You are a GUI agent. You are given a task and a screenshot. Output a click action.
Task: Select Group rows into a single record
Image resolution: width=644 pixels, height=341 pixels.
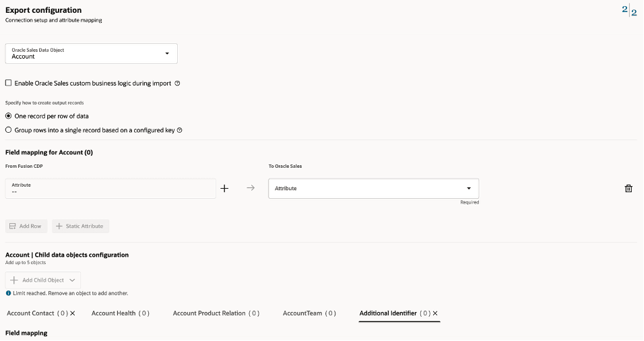[8, 130]
